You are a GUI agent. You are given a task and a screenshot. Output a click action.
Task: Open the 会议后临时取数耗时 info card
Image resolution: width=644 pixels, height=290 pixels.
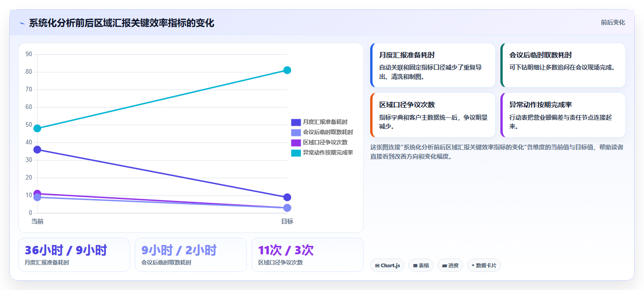tap(563, 65)
